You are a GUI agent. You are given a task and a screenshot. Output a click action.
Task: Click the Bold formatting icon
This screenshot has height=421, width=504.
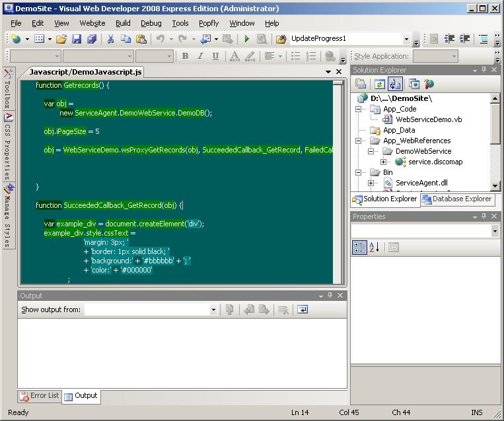pos(185,56)
